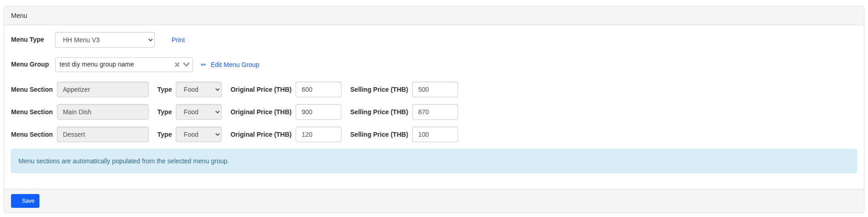Image resolution: width=868 pixels, height=217 pixels.
Task: Click Main Dish Selling Price field
Action: [435, 112]
